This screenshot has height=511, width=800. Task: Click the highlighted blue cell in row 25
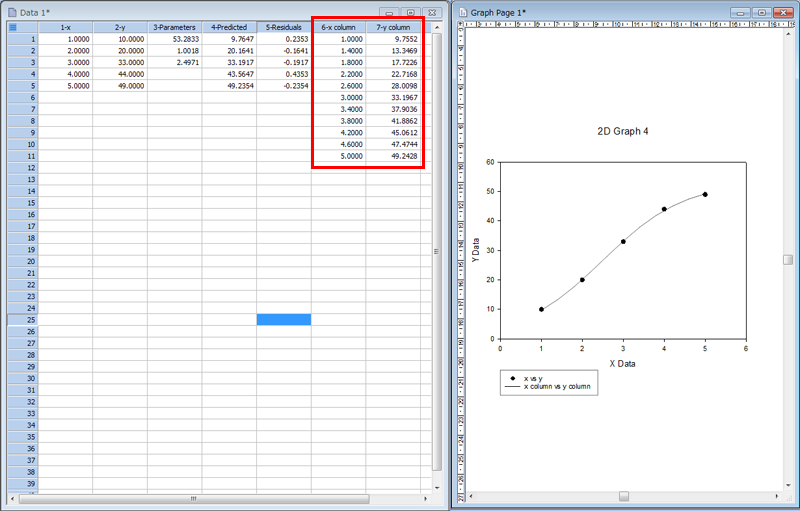point(284,320)
